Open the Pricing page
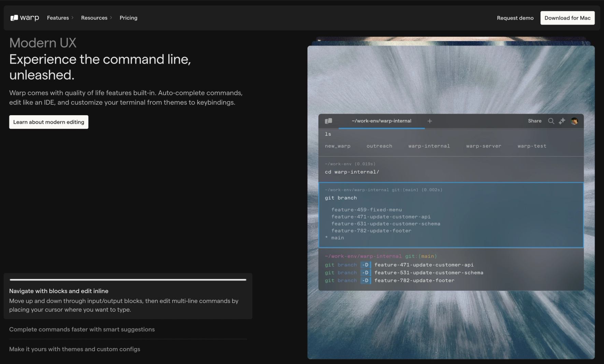 tap(128, 18)
